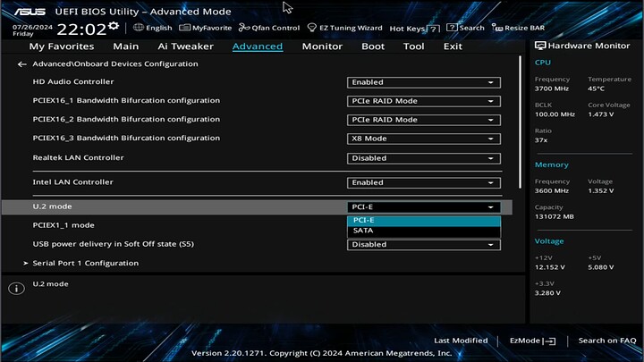Click CPU frequency value 3700 MHz
Viewport: 644px width, 362px height.
click(x=552, y=88)
